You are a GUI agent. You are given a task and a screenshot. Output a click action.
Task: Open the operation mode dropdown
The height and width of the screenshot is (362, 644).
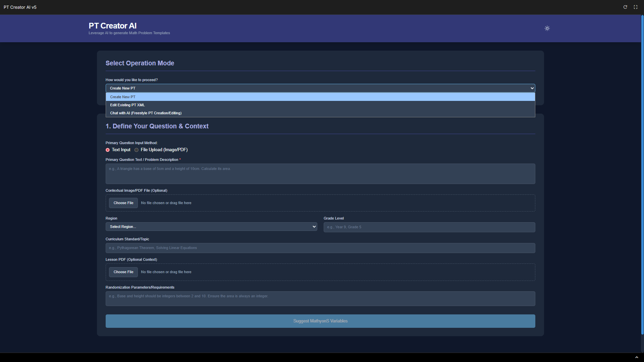pyautogui.click(x=320, y=88)
